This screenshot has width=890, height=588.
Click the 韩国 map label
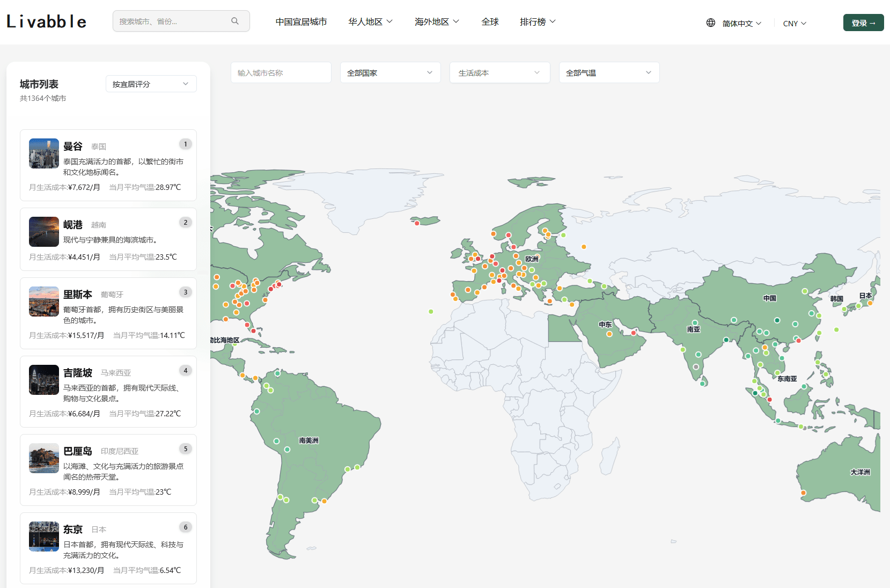[836, 299]
